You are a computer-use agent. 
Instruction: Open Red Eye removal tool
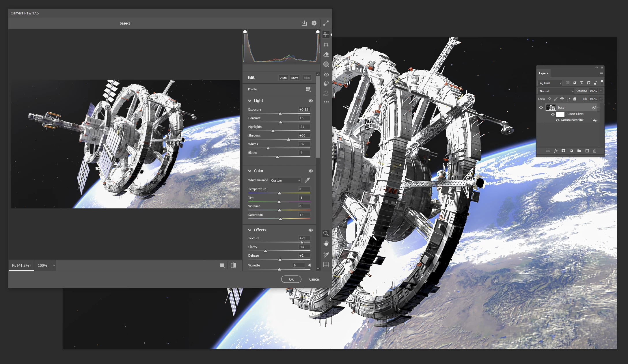pos(326,74)
